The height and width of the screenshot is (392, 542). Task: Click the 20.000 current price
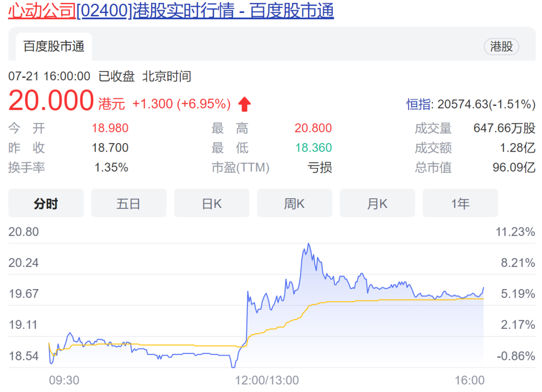[51, 101]
